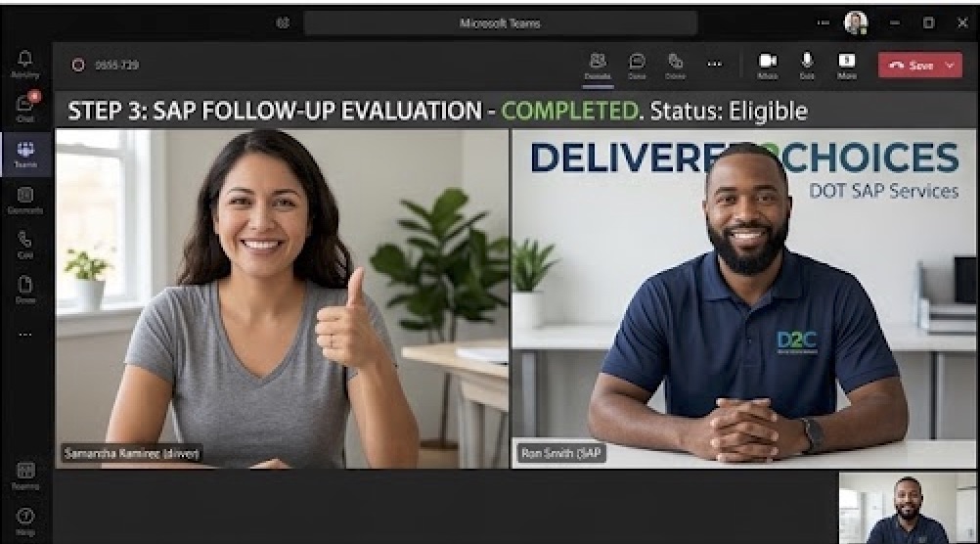Open the people/participants icon in the meeting toolbar
The height and width of the screenshot is (544, 980).
pos(598,66)
